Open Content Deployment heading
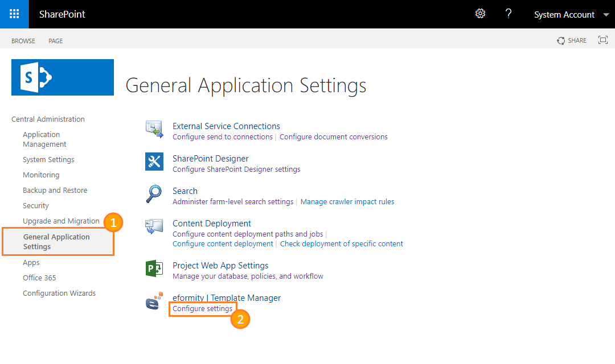The height and width of the screenshot is (364, 615). 211,224
